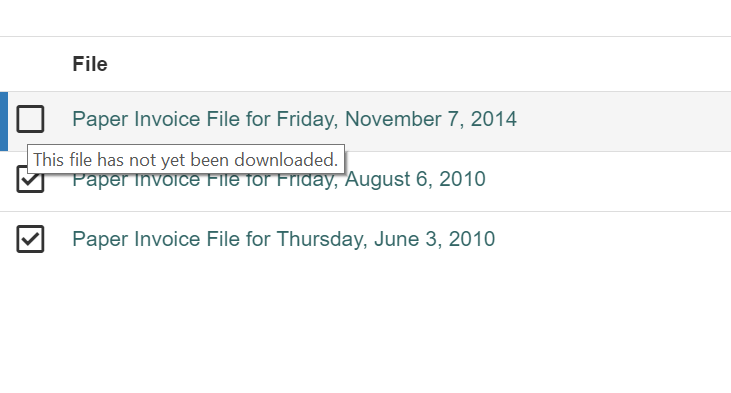
Task: Select the June 3, 2010 row's empty space
Action: pyautogui.click(x=611, y=241)
